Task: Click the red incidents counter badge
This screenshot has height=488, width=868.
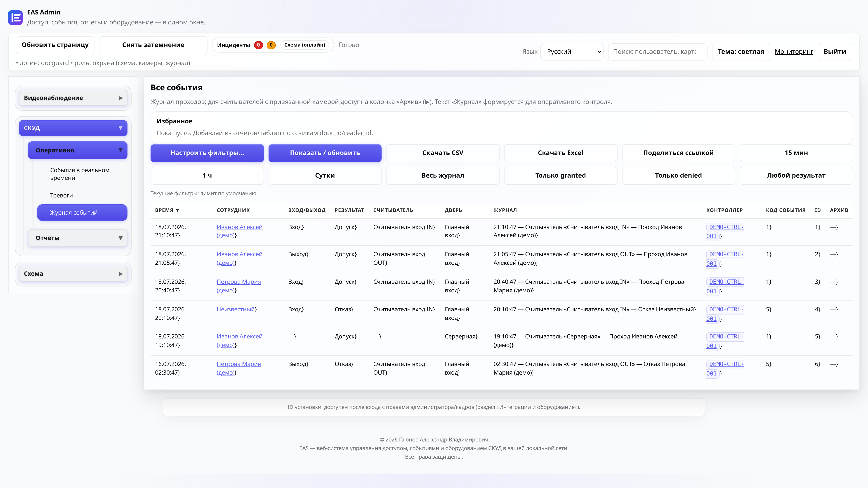Action: (258, 45)
